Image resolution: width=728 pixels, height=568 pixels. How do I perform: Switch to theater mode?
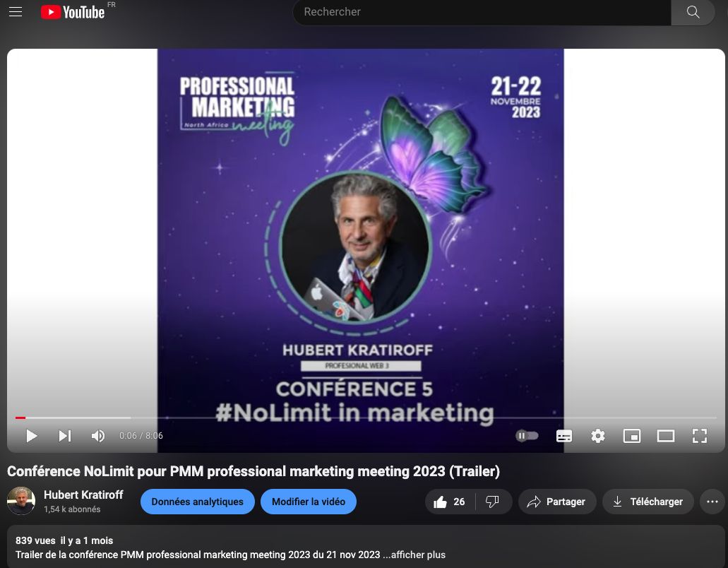coord(666,436)
